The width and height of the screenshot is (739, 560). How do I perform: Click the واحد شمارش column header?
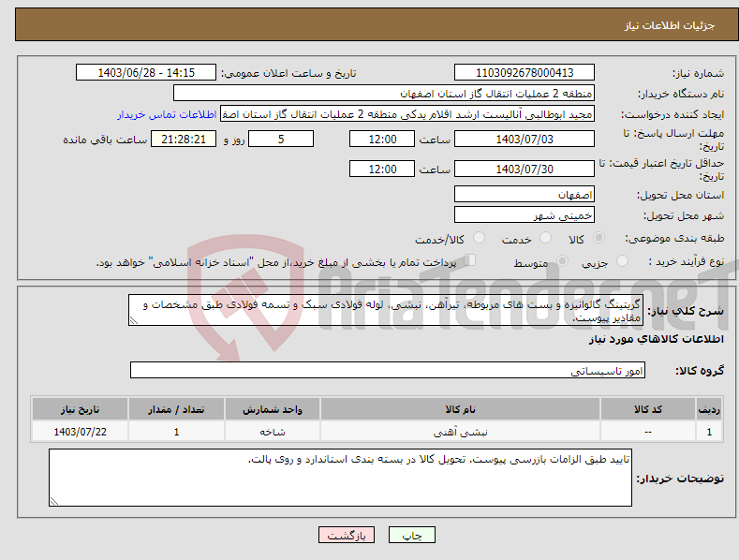pos(273,409)
